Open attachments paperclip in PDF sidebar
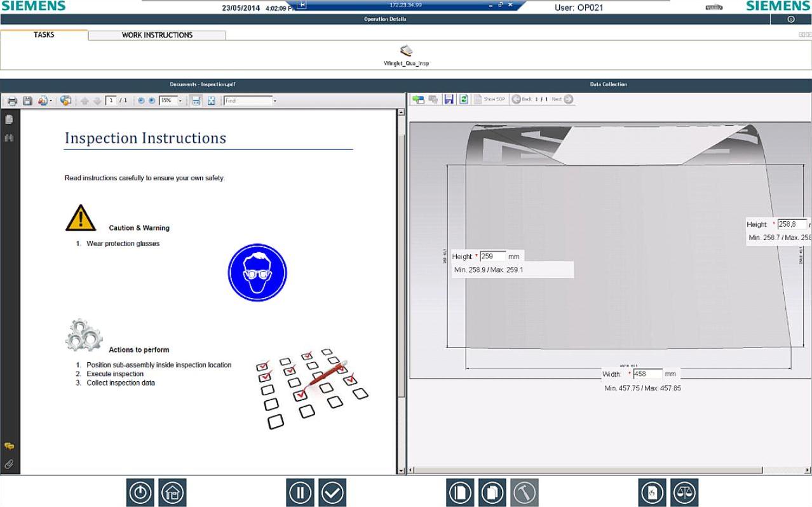 coord(9,464)
